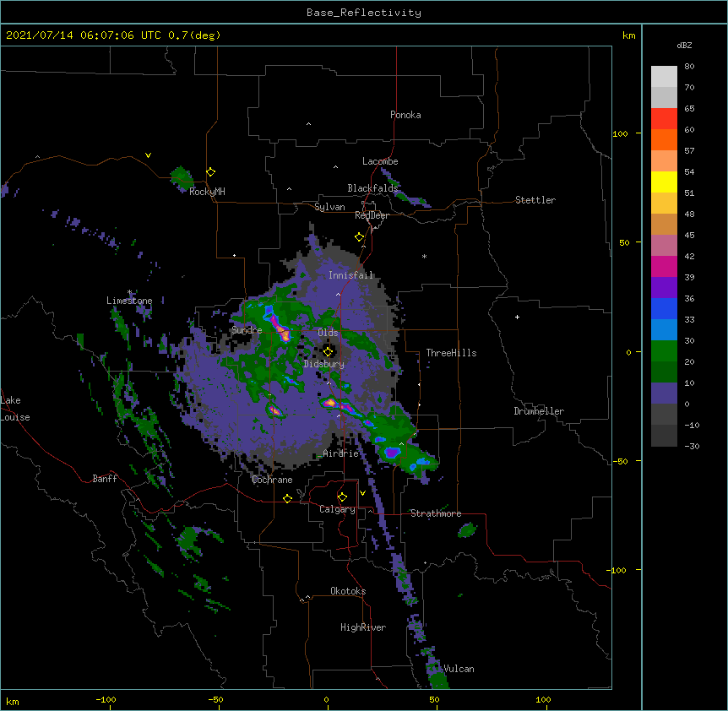Pick the royal blue 33–36 dBZ swatch
The width and height of the screenshot is (728, 711).
click(664, 308)
